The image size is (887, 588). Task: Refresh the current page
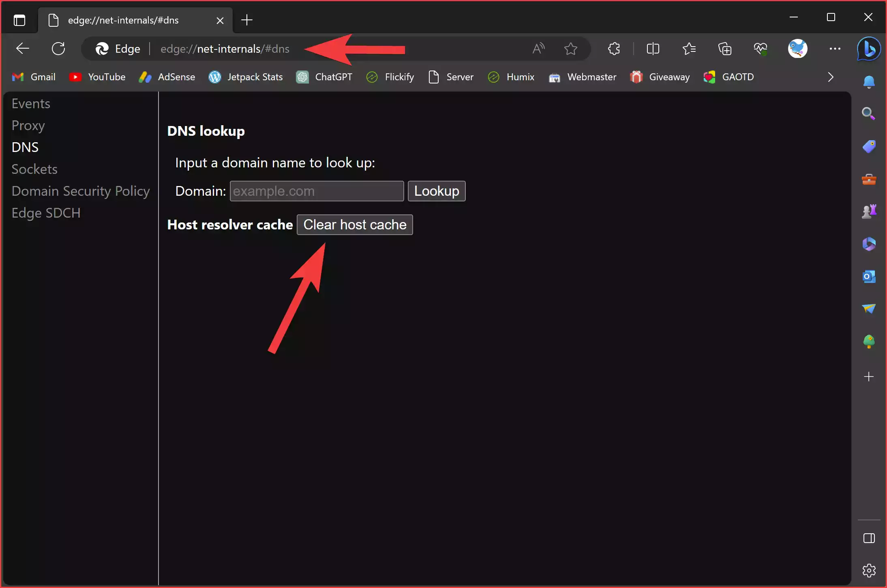(58, 49)
